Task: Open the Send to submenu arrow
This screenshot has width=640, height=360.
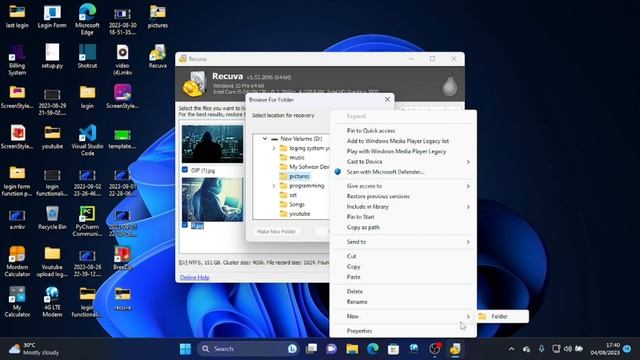Action: pos(468,242)
